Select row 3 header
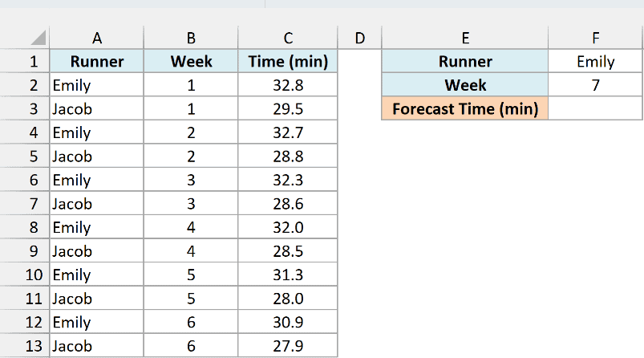 click(x=25, y=108)
